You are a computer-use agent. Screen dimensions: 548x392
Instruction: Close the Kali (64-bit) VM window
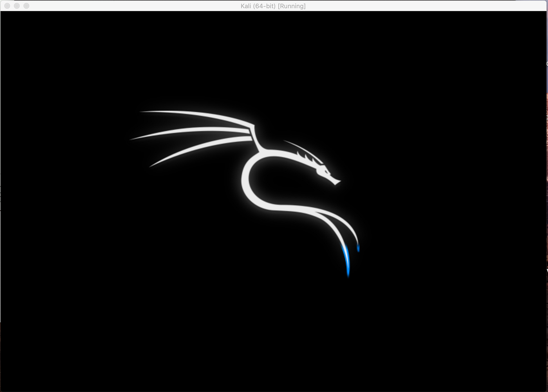(x=7, y=6)
